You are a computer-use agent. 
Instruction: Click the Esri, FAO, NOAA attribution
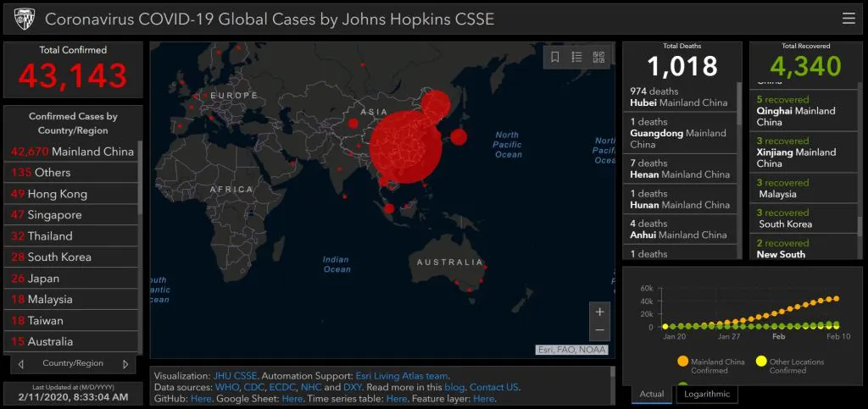pos(572,350)
